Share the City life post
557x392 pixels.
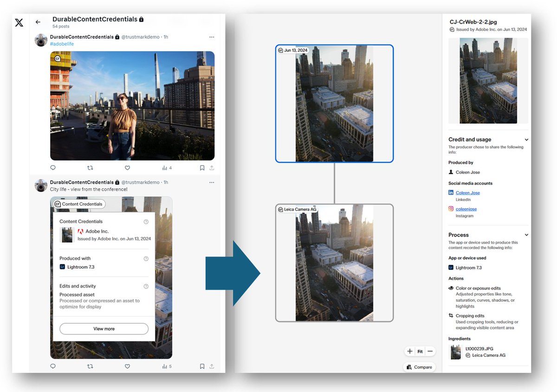(212, 366)
